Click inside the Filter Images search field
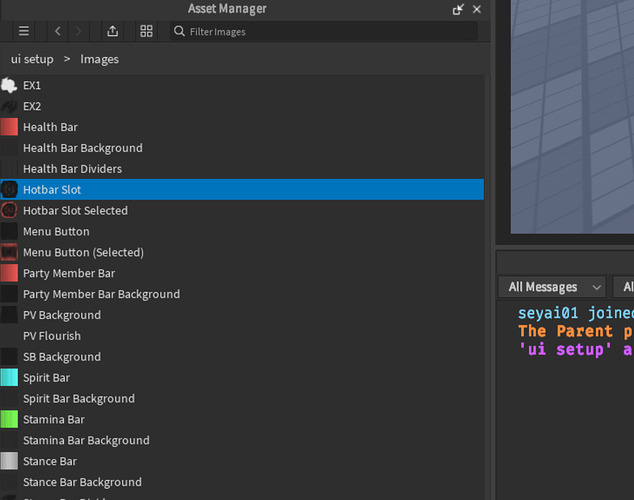This screenshot has width=634, height=500. (320, 32)
